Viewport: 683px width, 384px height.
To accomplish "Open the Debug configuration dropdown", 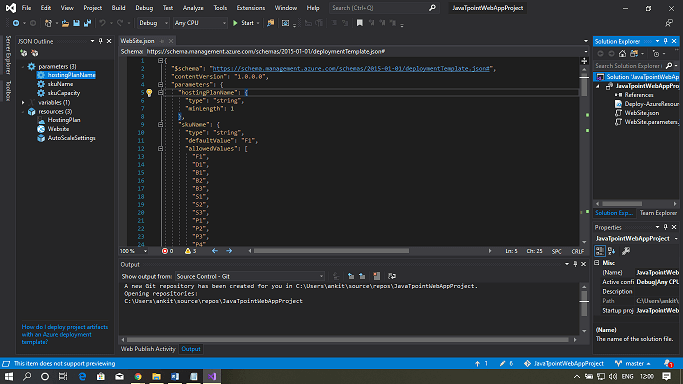I will pos(153,23).
